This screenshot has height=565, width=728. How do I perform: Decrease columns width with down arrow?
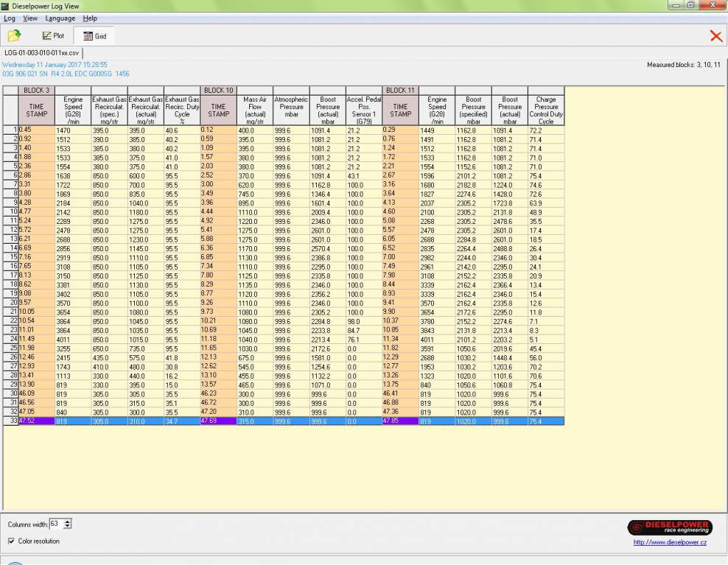click(69, 526)
